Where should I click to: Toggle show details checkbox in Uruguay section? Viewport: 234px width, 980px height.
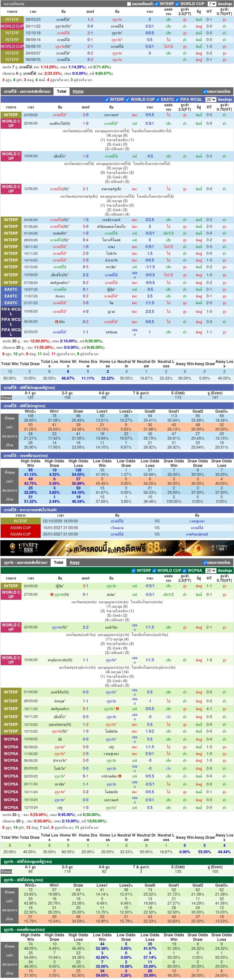click(205, 562)
